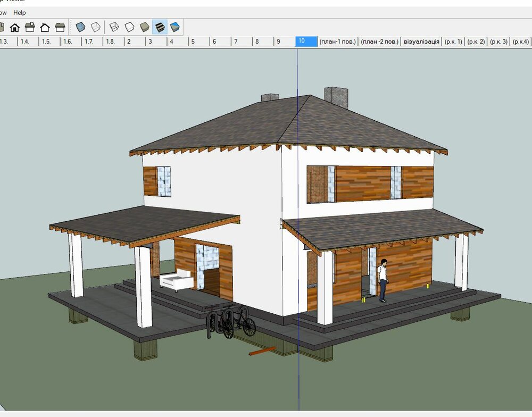Switch to Left view icon

point(60,27)
